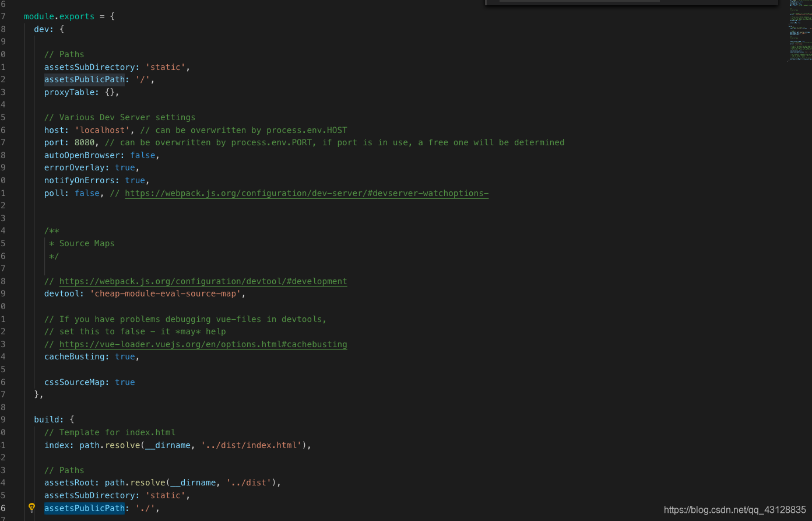Click 'If you have problems debugging' comment

185,319
